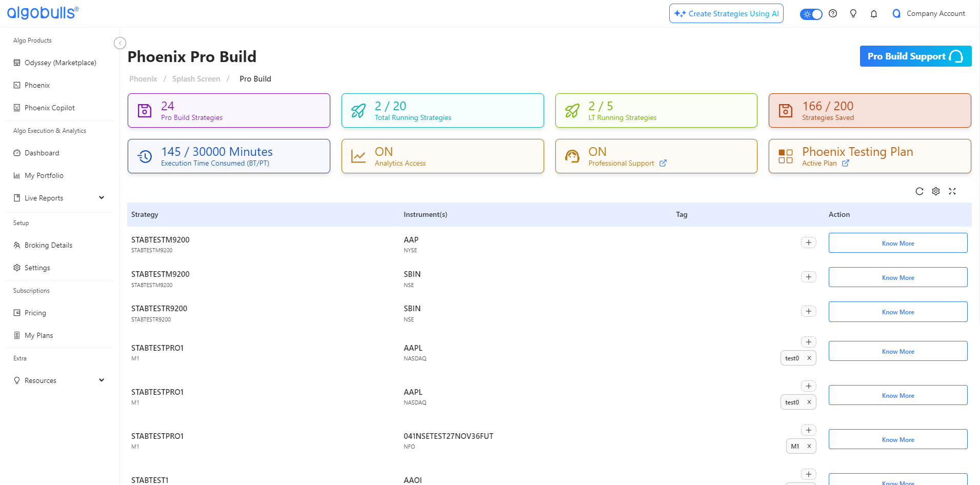The image size is (980, 485).
Task: Toggle the light/dark theme switch
Action: pyautogui.click(x=811, y=14)
